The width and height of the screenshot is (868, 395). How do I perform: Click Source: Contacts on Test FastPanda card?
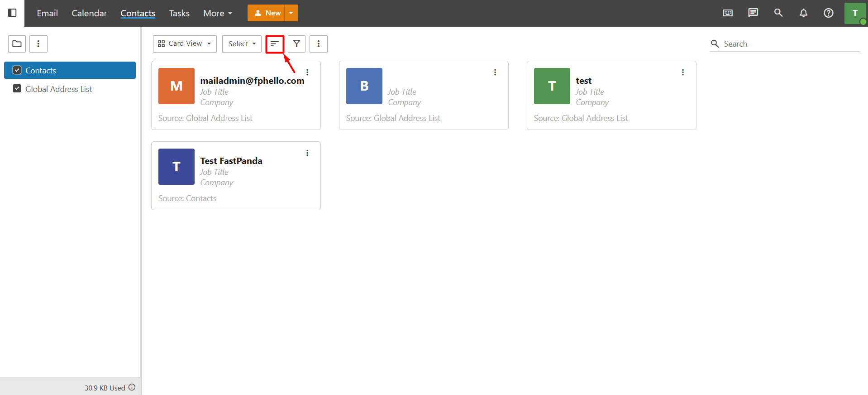coord(187,198)
